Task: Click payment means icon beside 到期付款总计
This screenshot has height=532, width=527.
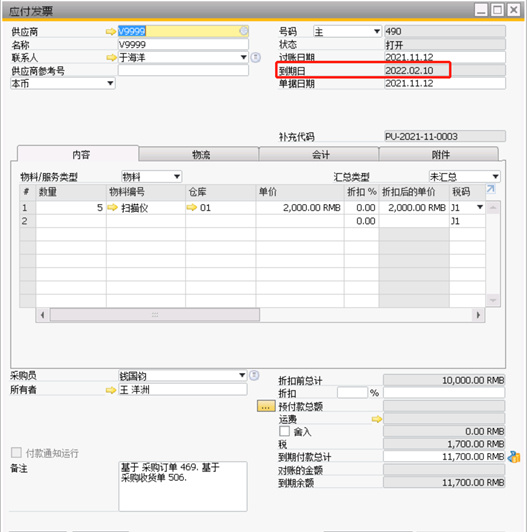Action: pyautogui.click(x=514, y=457)
